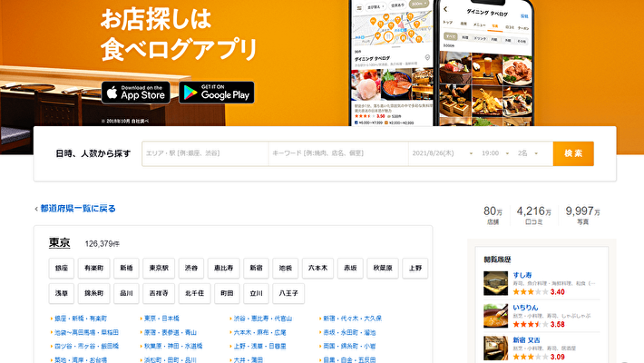Open the 渋谷・恵比寿・代官山 area link

[x=263, y=319]
